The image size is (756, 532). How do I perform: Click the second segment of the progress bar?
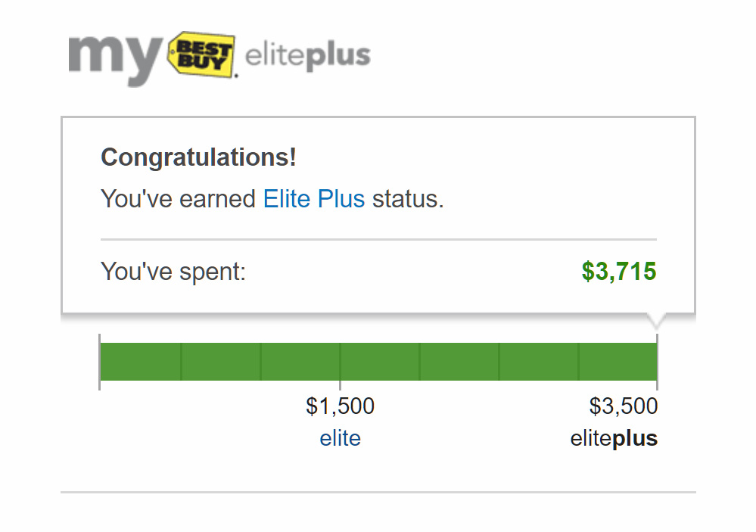point(221,362)
